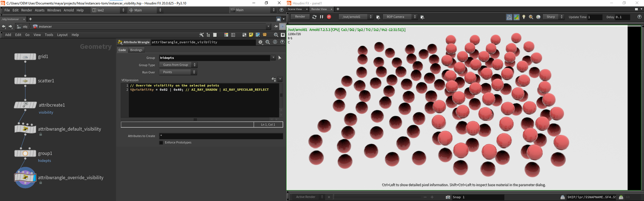Click the Update Time input field
The image size is (644, 201).
(x=595, y=17)
